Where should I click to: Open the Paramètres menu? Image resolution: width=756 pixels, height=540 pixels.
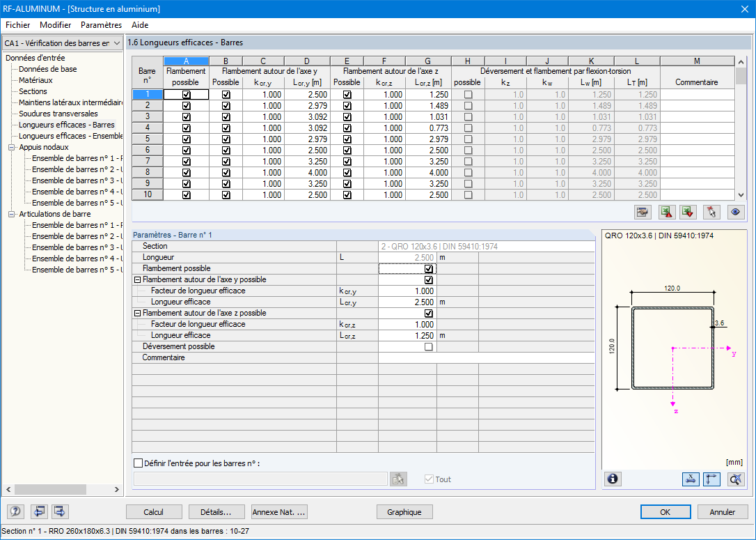(101, 25)
